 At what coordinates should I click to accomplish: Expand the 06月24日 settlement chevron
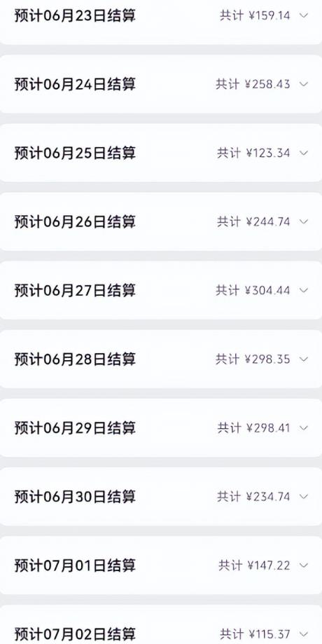(x=304, y=84)
